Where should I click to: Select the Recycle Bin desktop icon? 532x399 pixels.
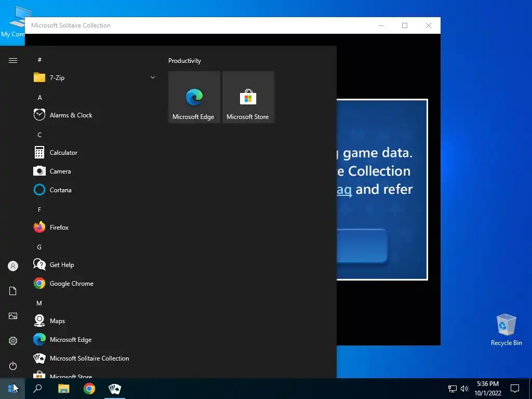point(506,330)
